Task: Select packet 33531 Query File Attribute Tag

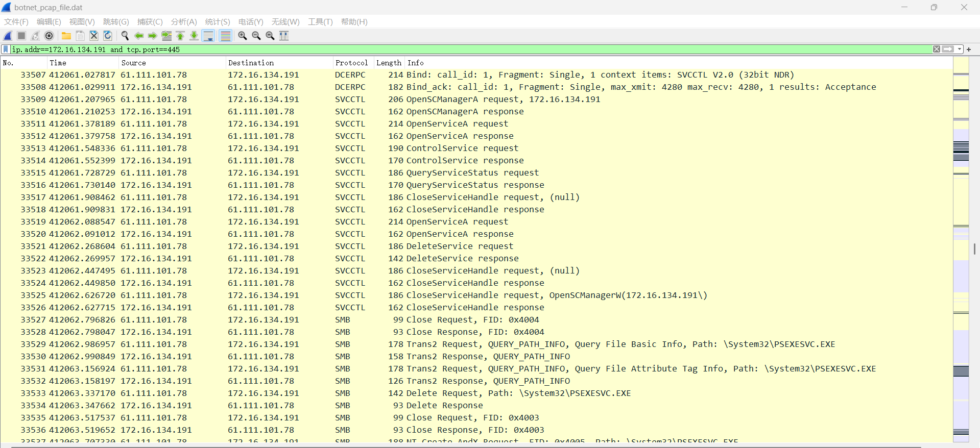Action: point(476,369)
